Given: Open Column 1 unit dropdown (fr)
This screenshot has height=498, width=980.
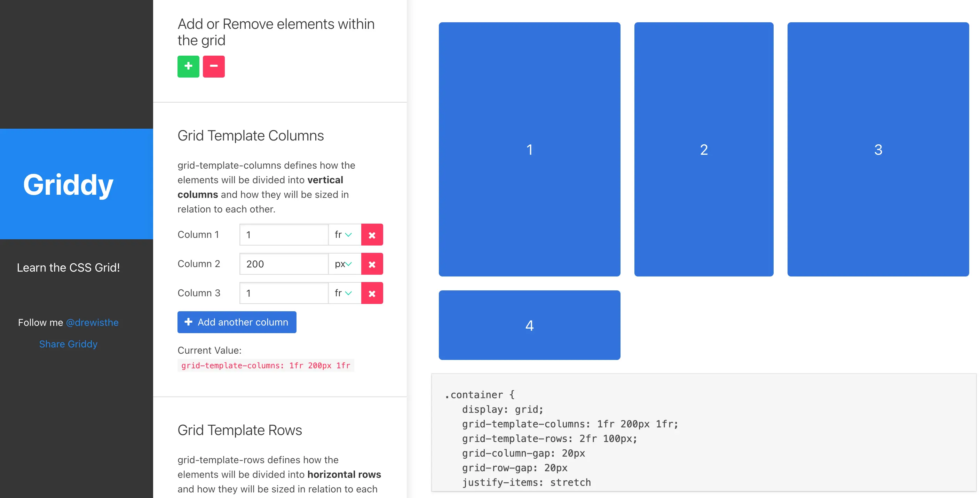Looking at the screenshot, I should 344,235.
